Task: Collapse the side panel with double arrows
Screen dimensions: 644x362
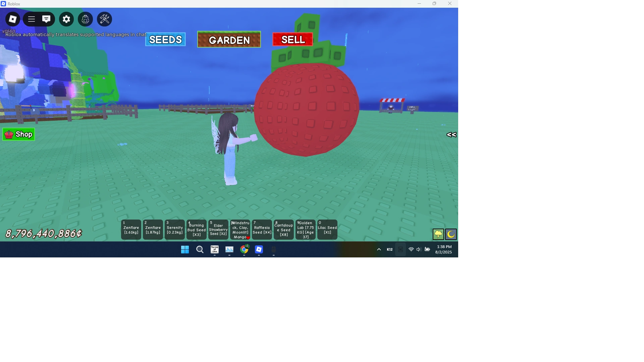Action: 451,135
